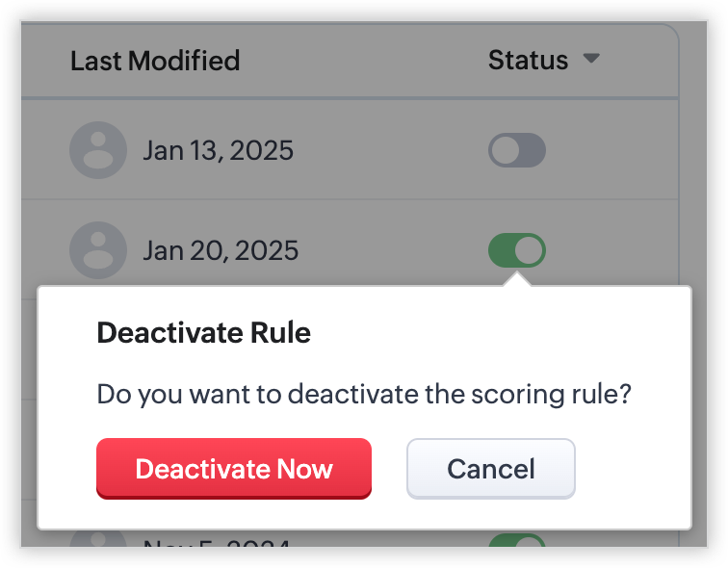This screenshot has height=568, width=728.
Task: Click the partially visible Nov 5 date
Action: tap(217, 544)
